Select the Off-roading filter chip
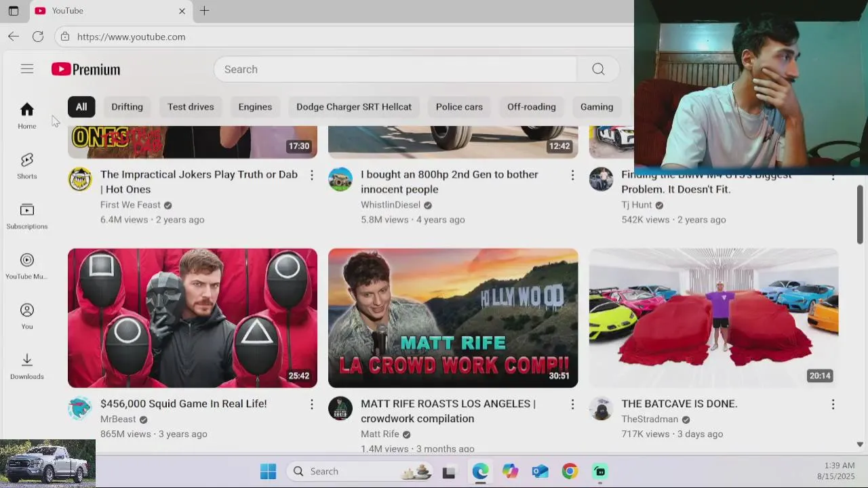 click(x=532, y=106)
